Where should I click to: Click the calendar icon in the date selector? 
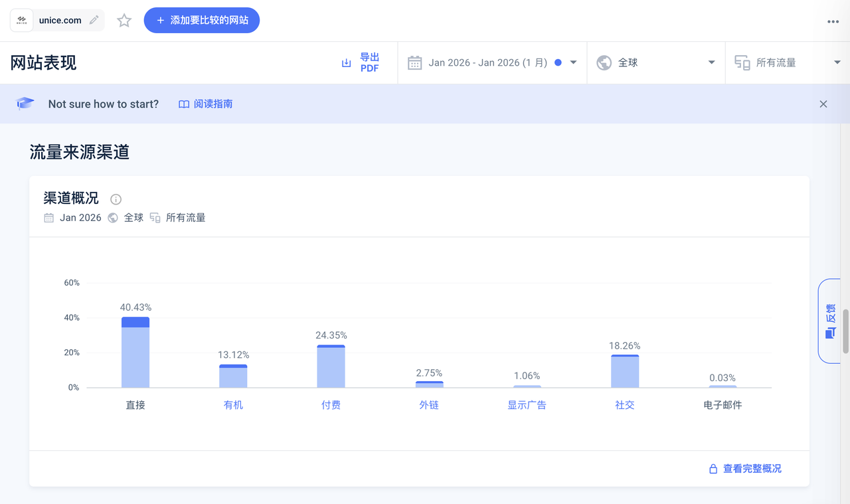pyautogui.click(x=414, y=62)
